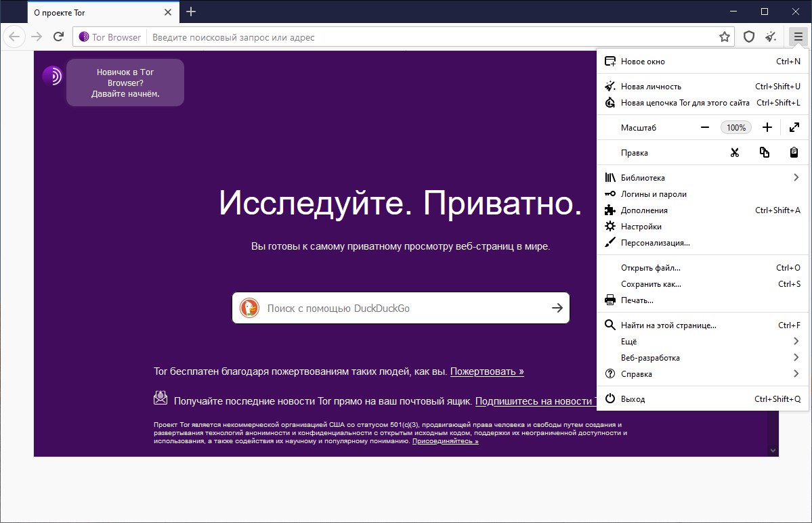Choose Новая цепочка Tor для этого сайта
The image size is (812, 523).
(x=702, y=102)
